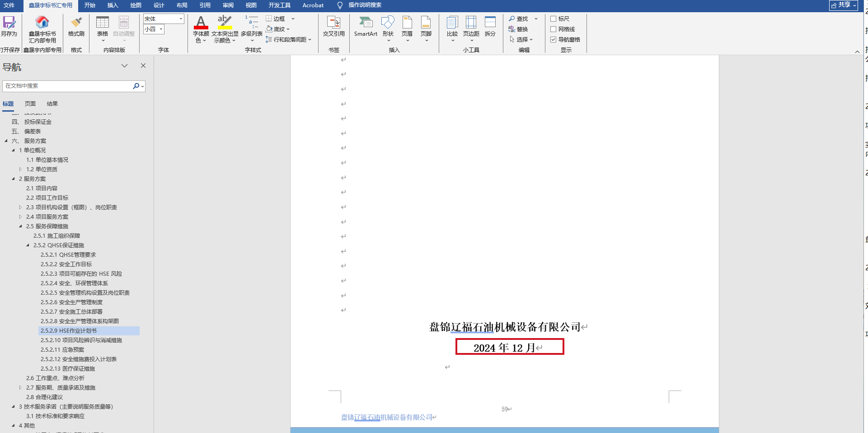Switch to the 插入 ribbon tab
This screenshot has height=433, width=868.
click(x=113, y=5)
